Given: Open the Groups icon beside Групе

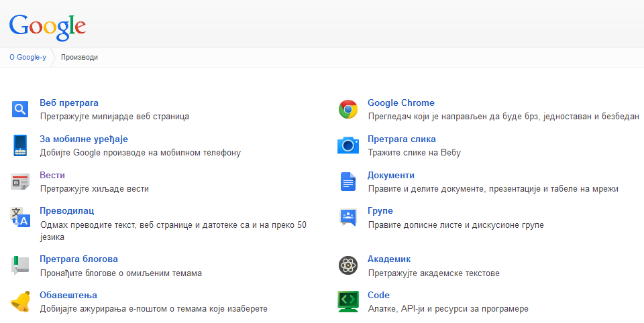Looking at the screenshot, I should 348,218.
